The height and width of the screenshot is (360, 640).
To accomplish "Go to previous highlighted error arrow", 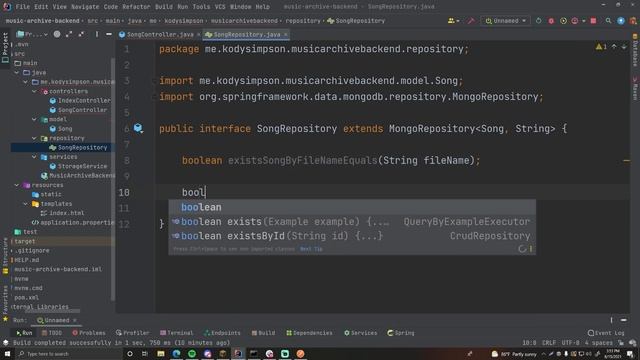I will 614,47.
